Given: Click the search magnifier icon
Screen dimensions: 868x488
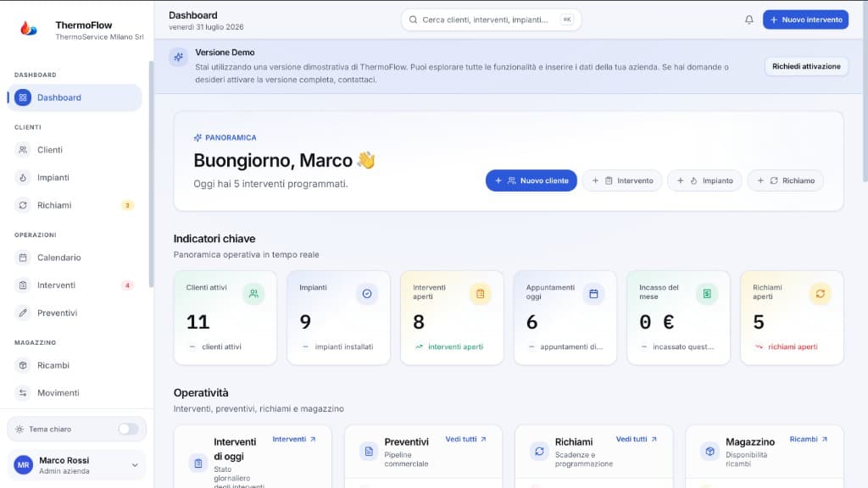Looking at the screenshot, I should (413, 20).
